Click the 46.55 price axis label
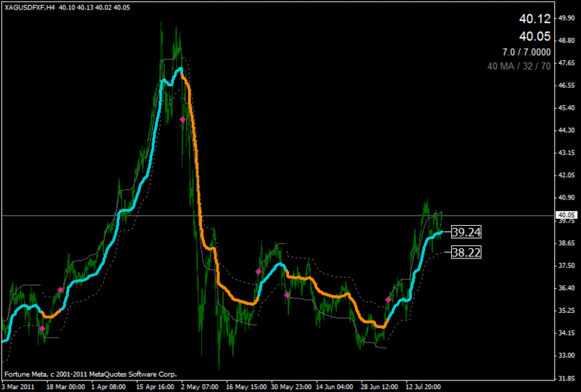This screenshot has height=392, width=581. (566, 85)
